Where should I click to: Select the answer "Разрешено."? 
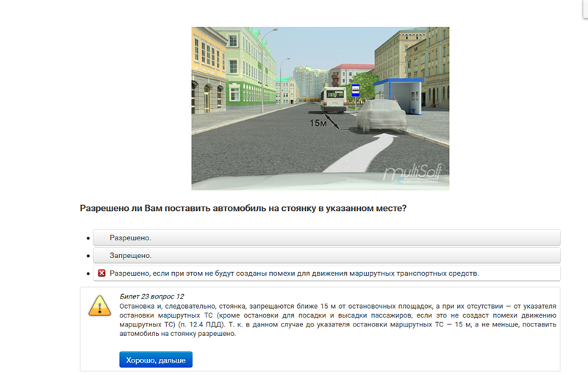coord(326,238)
